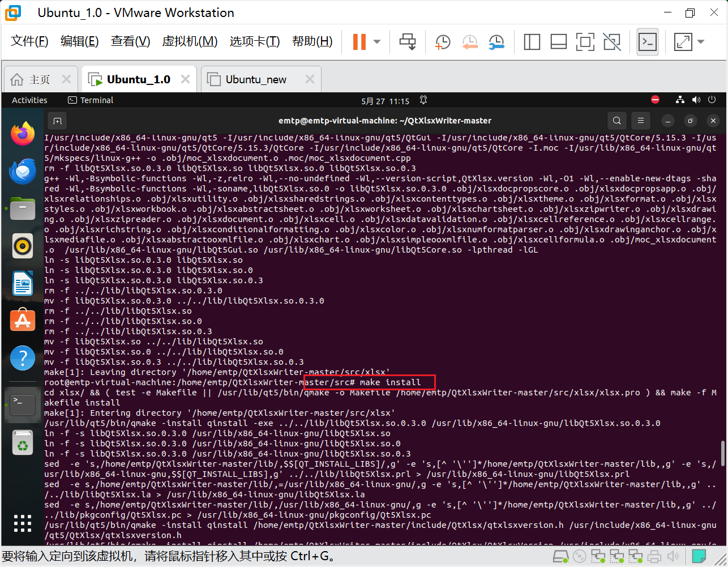Click the red do-not-disturb indicator icon
Viewport: 728px width, 567px height.
[655, 100]
